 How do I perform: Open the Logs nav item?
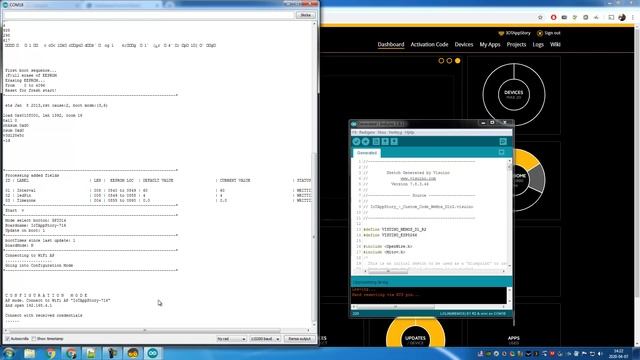click(538, 44)
